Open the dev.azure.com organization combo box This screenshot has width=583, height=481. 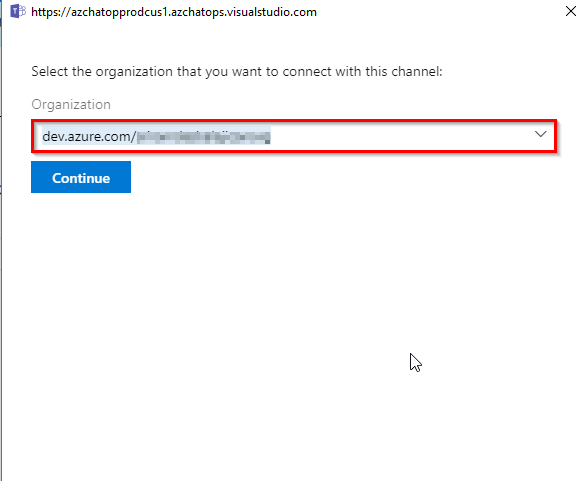pyautogui.click(x=294, y=136)
